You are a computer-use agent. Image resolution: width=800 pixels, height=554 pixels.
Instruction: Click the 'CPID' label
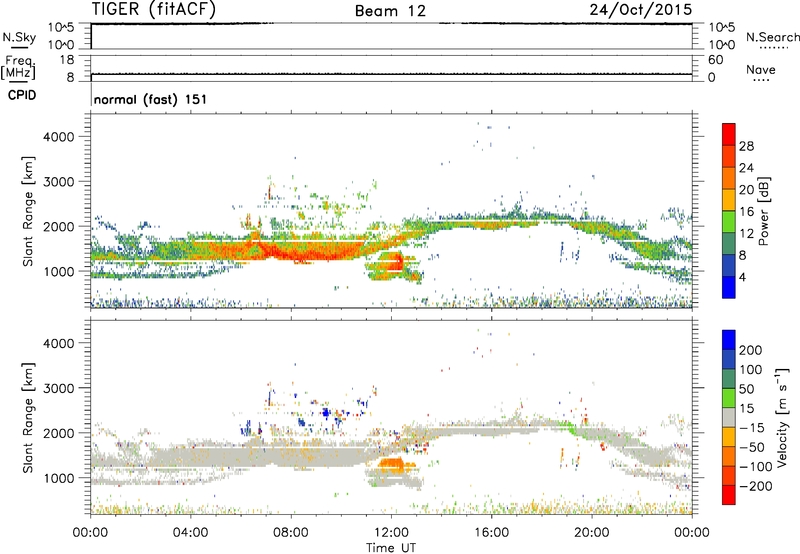point(22,95)
